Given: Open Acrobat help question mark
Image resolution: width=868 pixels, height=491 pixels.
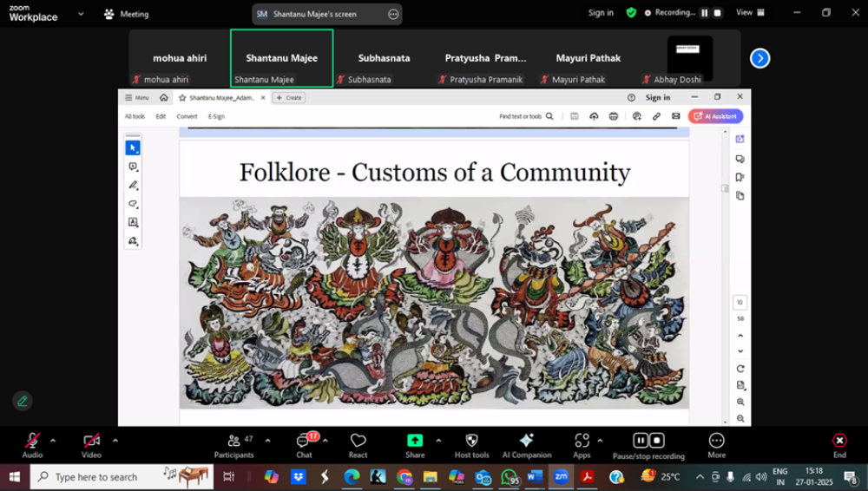Looking at the screenshot, I should pos(631,97).
